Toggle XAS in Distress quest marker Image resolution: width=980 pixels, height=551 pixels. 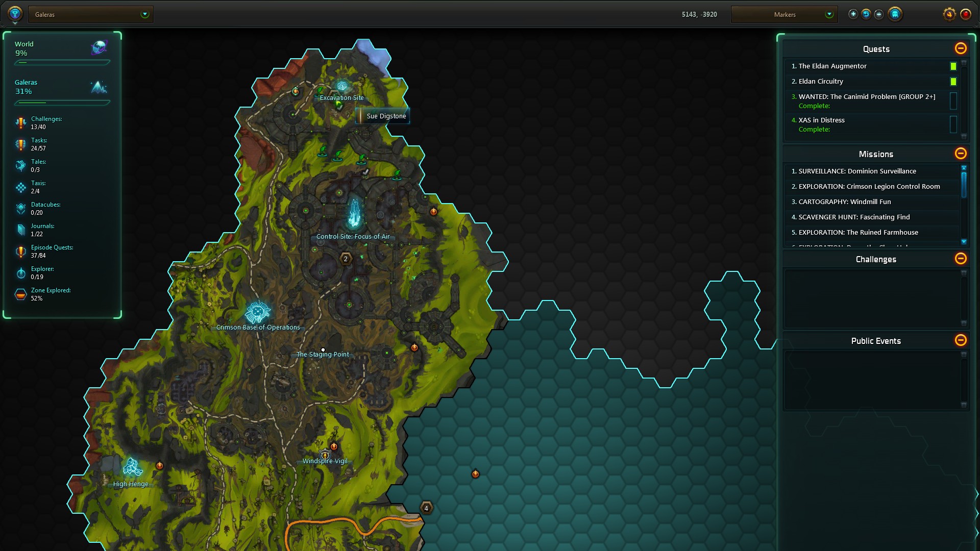pos(953,124)
